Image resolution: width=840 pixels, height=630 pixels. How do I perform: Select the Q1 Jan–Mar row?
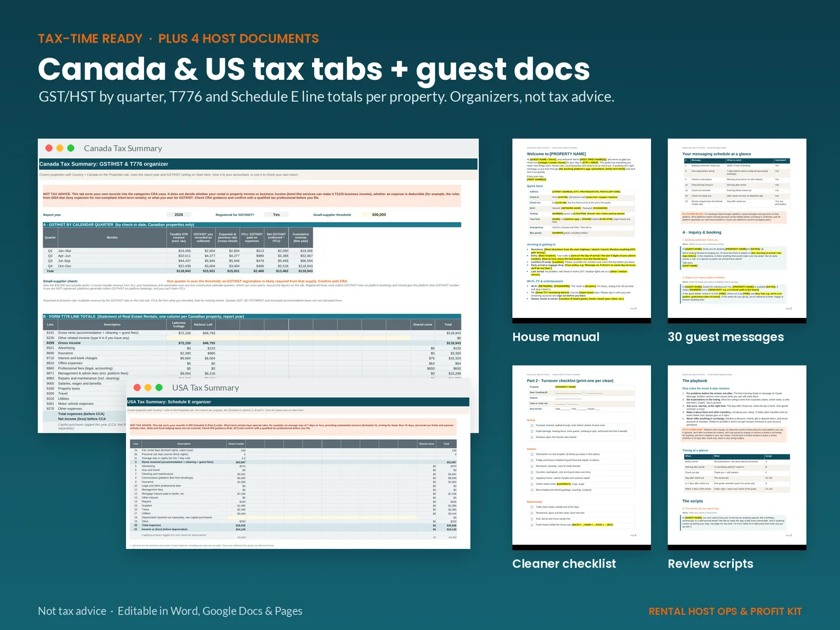[178, 251]
